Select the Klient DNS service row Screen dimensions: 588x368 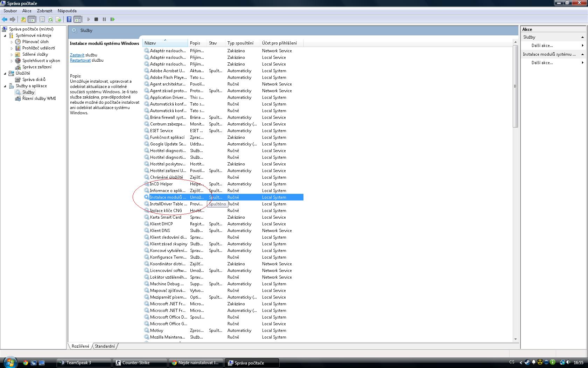pos(223,231)
